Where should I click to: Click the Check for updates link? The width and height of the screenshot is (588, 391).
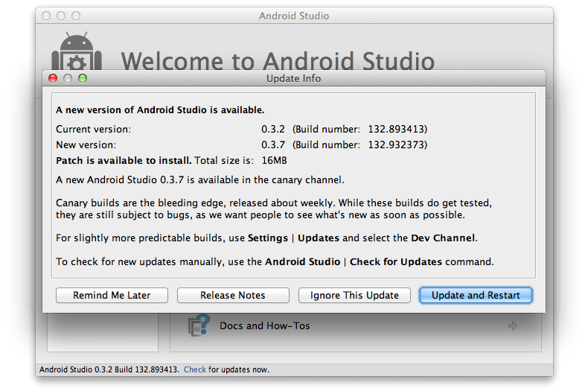click(194, 369)
